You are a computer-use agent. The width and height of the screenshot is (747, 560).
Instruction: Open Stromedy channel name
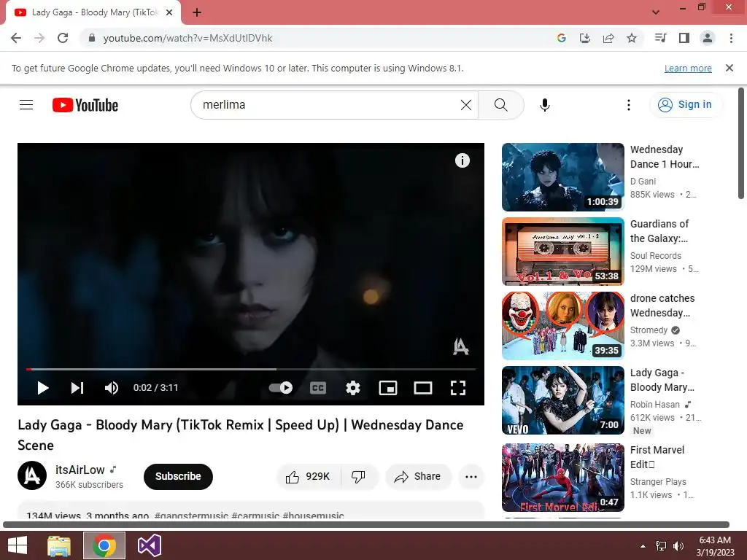coord(649,330)
